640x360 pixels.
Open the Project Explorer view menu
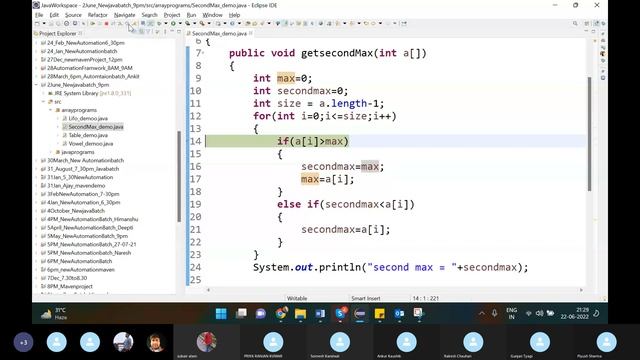coord(165,32)
